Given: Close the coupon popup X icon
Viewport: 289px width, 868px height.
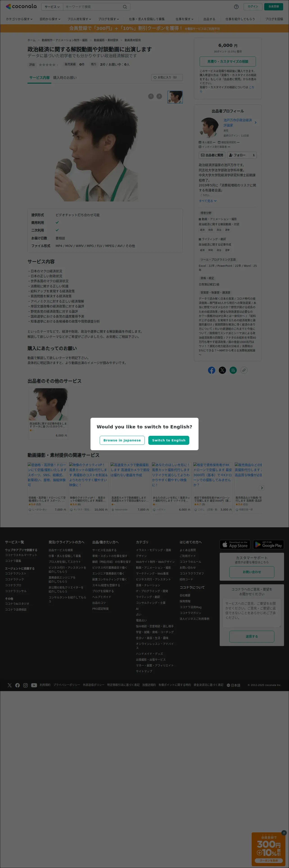Looking at the screenshot, I should click(x=284, y=833).
